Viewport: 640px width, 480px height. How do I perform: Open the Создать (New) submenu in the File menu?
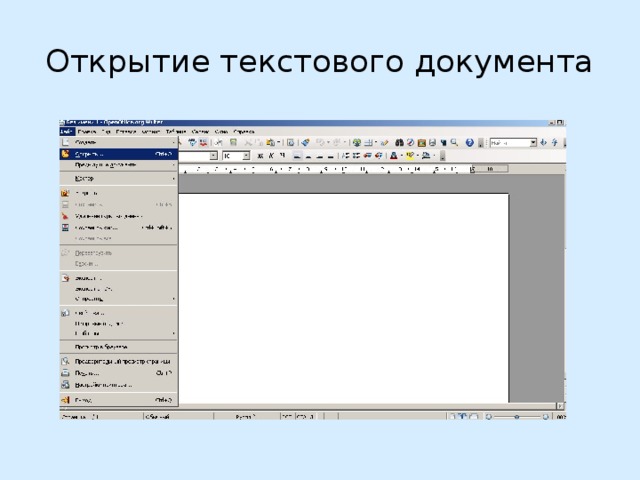(118, 142)
